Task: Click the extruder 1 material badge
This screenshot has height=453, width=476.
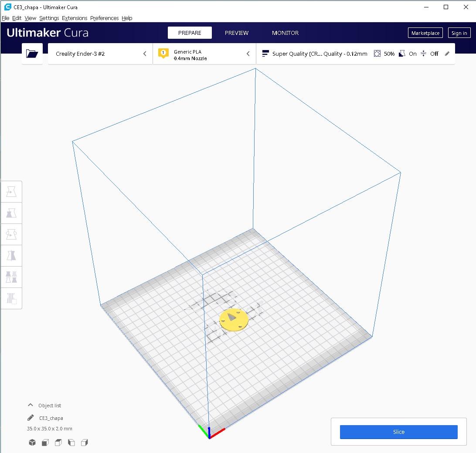Action: [163, 54]
